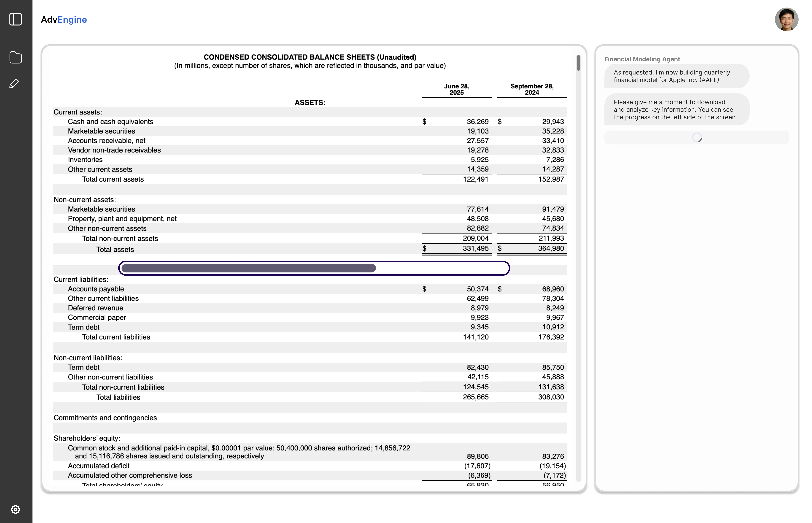Image resolution: width=812 pixels, height=523 pixels.
Task: Click the 'September 28, 2024' column header
Action: coord(532,89)
